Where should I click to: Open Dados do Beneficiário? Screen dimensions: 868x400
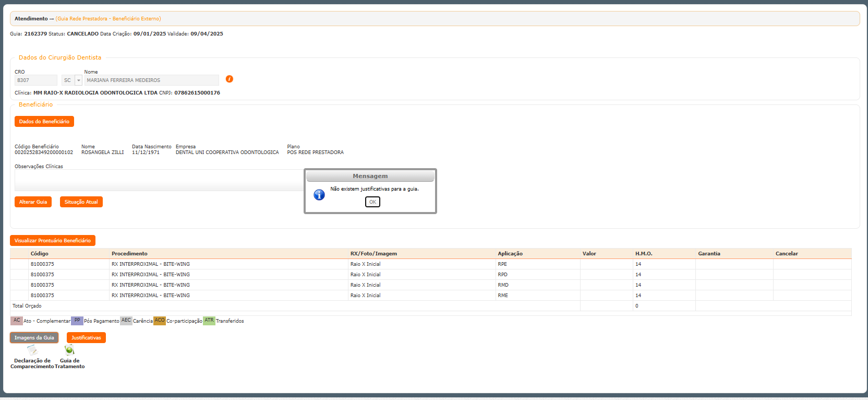44,122
